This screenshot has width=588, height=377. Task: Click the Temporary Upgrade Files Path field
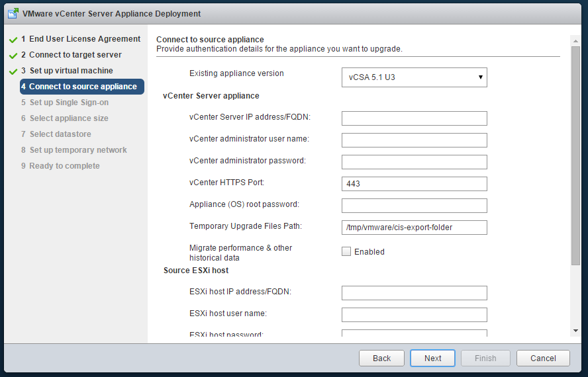pos(414,228)
